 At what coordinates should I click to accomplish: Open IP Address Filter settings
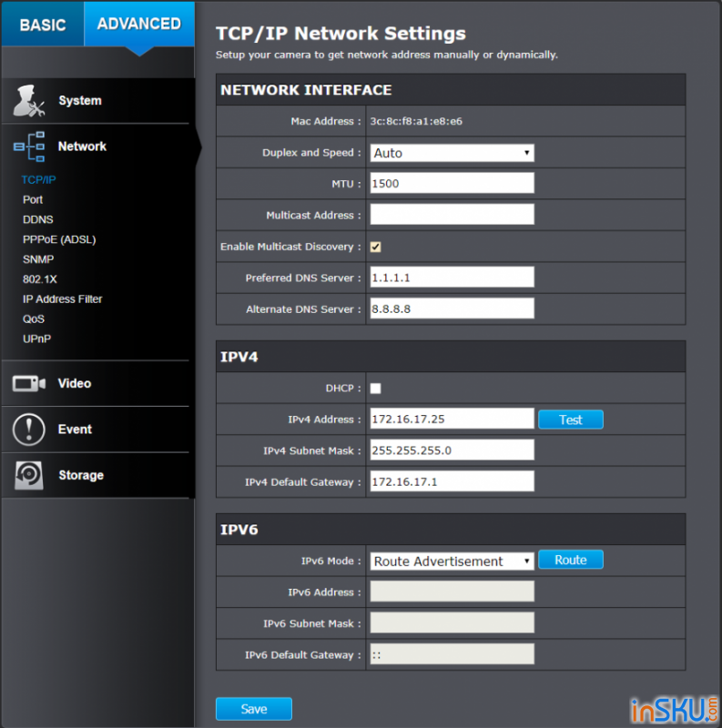(62, 299)
